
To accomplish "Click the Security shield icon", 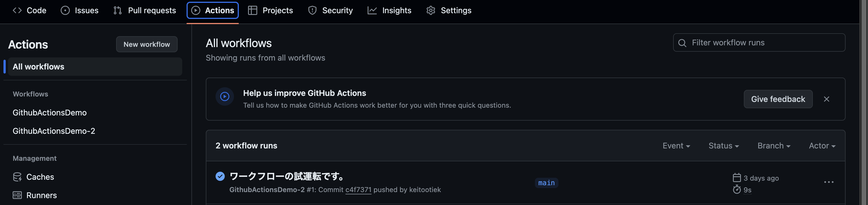I will click(312, 10).
